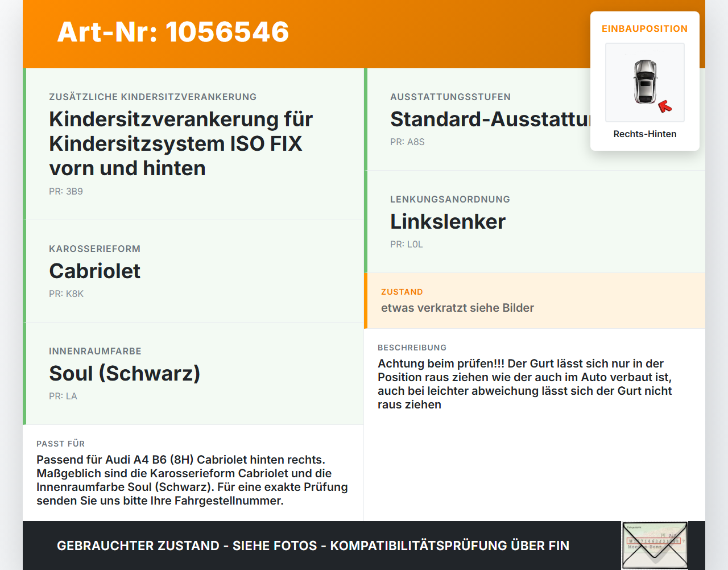Click the ZUSTAND heading
The width and height of the screenshot is (728, 570).
(x=402, y=292)
